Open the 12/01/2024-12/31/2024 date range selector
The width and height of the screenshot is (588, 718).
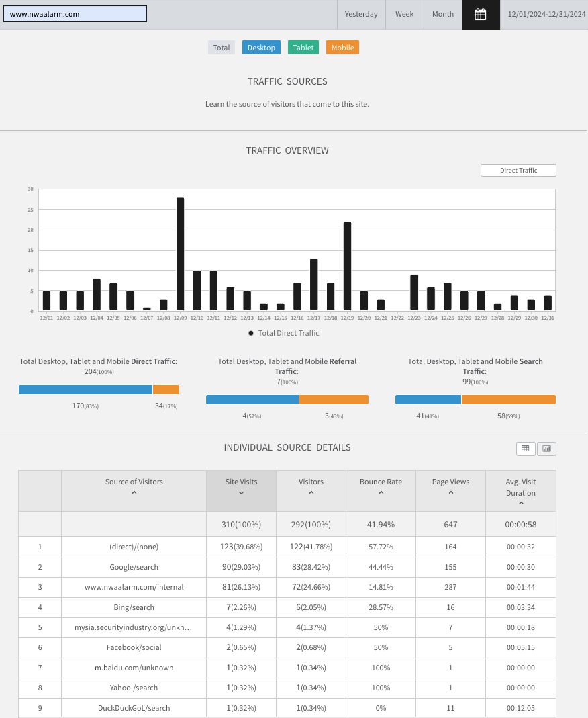click(546, 14)
